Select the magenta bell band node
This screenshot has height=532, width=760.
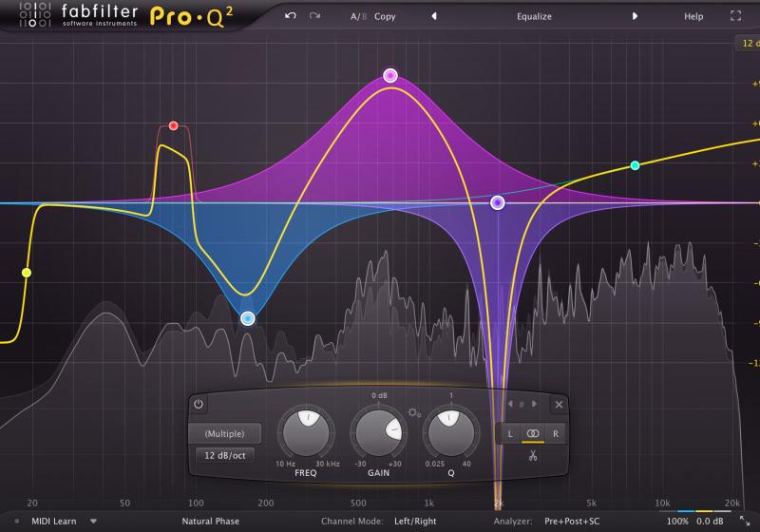(x=390, y=76)
